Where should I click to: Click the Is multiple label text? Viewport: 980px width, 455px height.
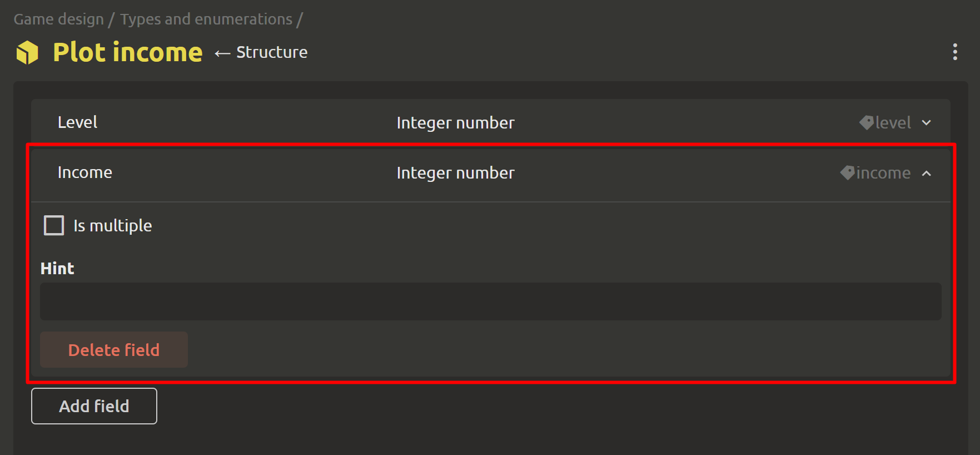click(x=113, y=226)
